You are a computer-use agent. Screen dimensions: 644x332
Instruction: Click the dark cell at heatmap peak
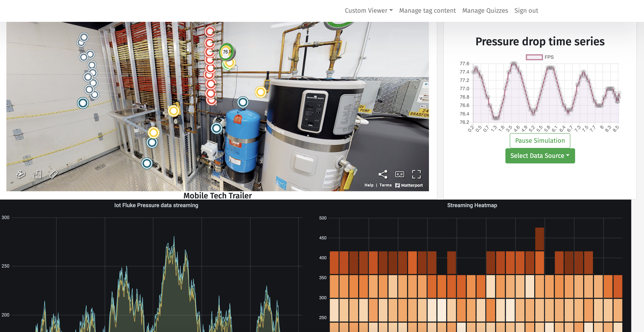539,239
